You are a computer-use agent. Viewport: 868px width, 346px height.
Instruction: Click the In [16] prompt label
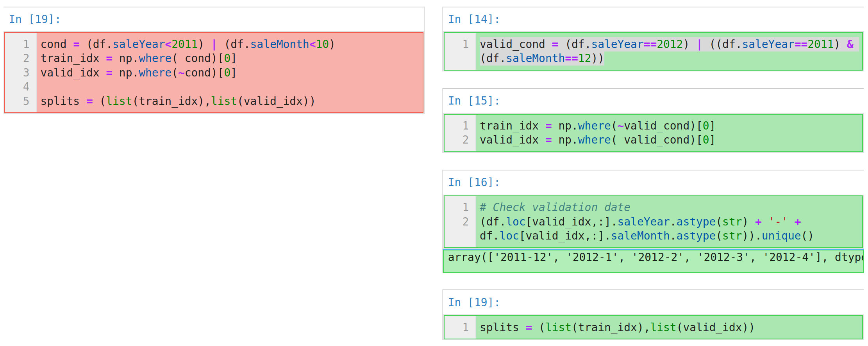coord(474,182)
